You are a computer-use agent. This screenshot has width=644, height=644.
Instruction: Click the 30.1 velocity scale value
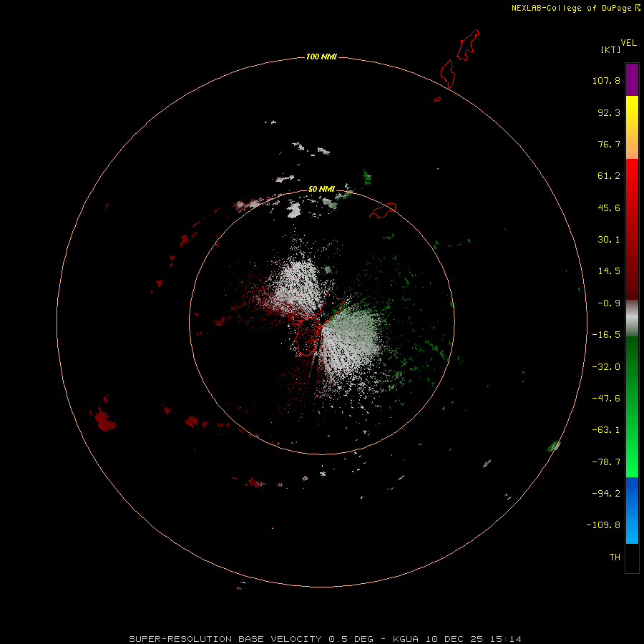609,240
